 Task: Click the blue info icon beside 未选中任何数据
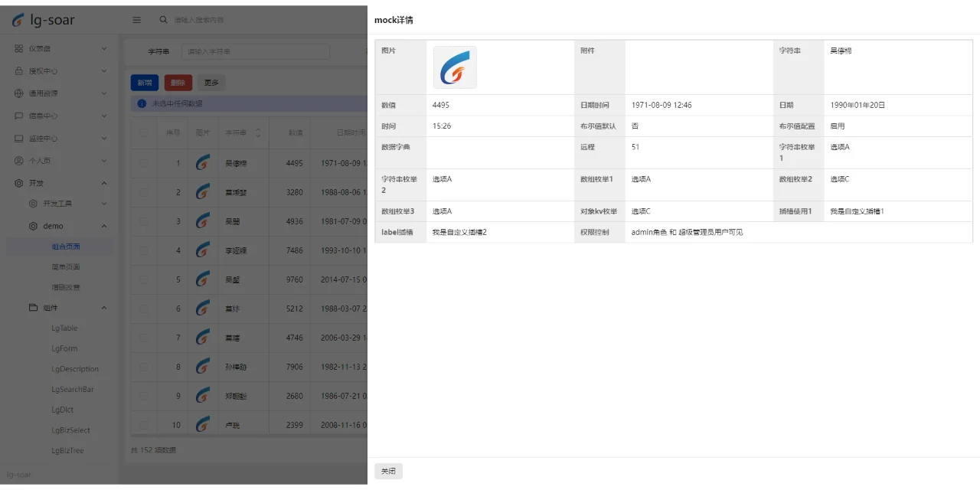click(142, 103)
